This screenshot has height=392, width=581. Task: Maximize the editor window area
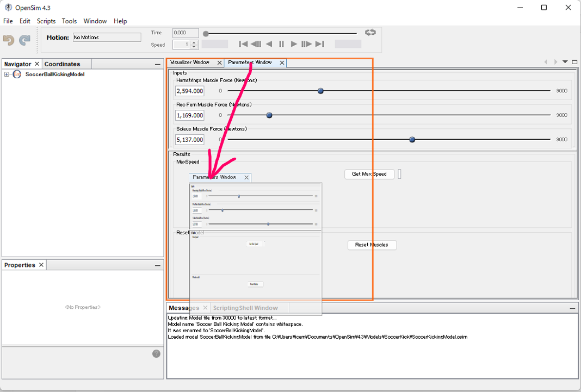(x=574, y=62)
